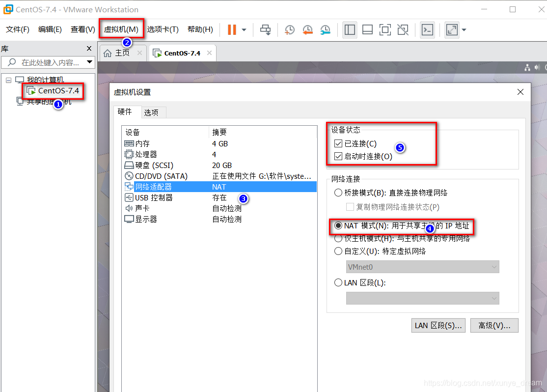Open the LAN segment dropdown
Viewport: 547px width, 392px height.
[x=422, y=298]
